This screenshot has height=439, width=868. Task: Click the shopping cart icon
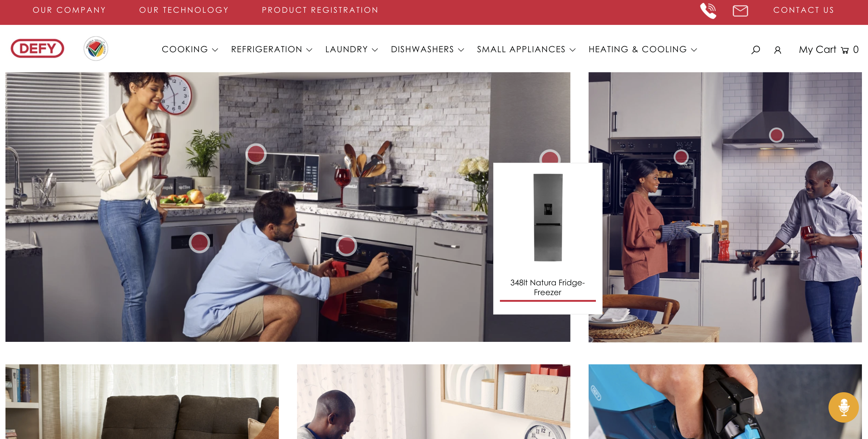tap(846, 49)
